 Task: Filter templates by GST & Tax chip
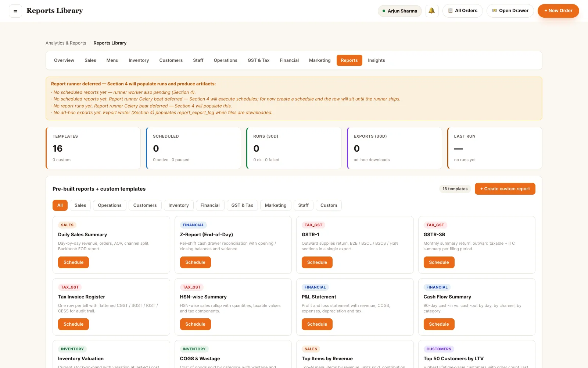coord(242,205)
